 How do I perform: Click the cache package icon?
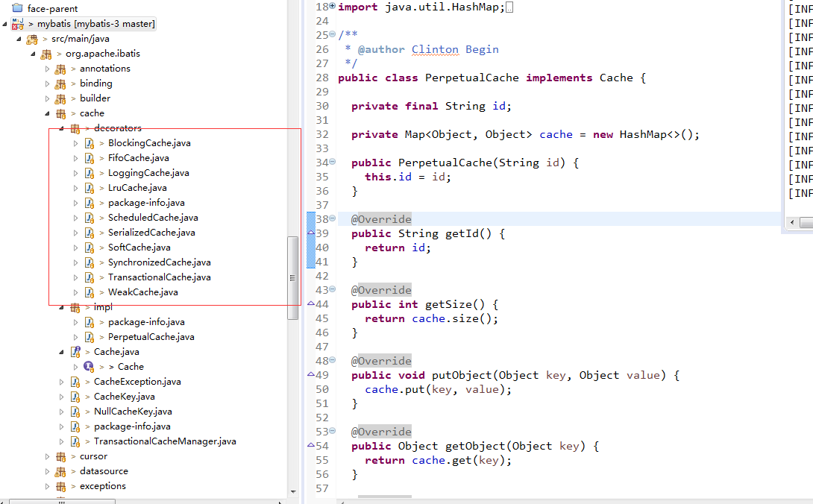tap(60, 113)
